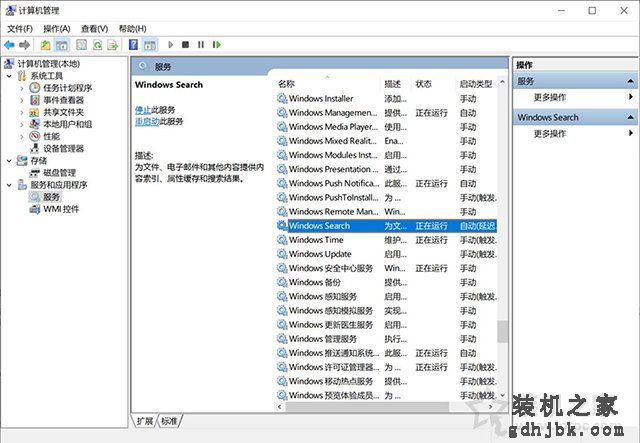Viewport: 640px width, 443px height.
Task: Collapse the 服务和应用程序 tree node
Action: point(9,185)
